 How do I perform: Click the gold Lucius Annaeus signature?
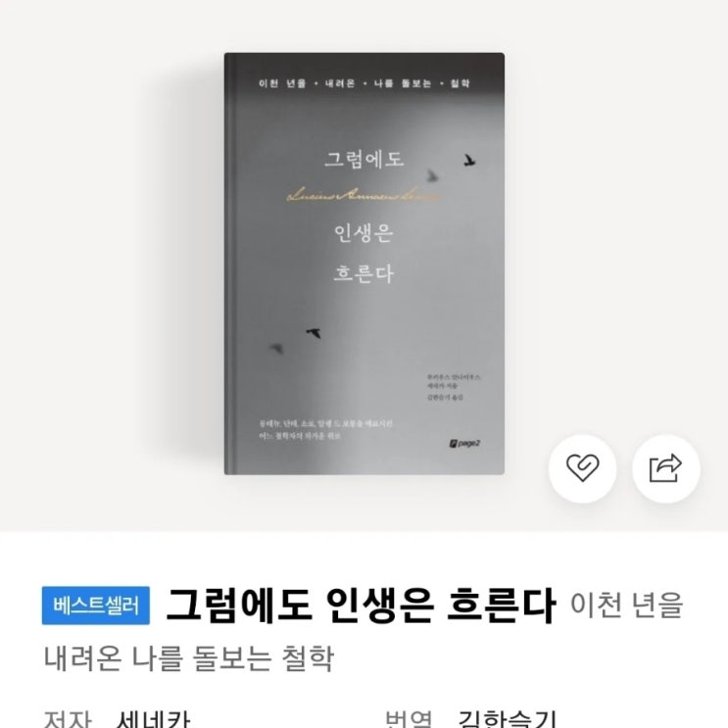tap(364, 195)
